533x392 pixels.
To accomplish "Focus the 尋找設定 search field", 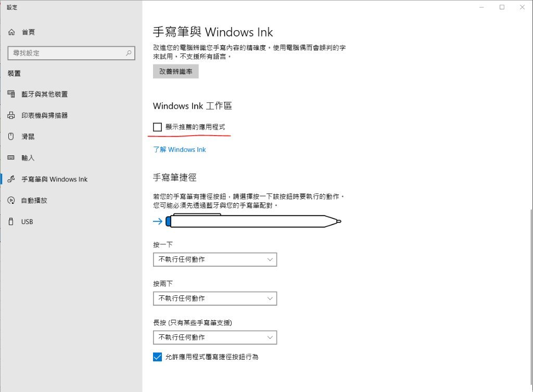I will tap(71, 53).
